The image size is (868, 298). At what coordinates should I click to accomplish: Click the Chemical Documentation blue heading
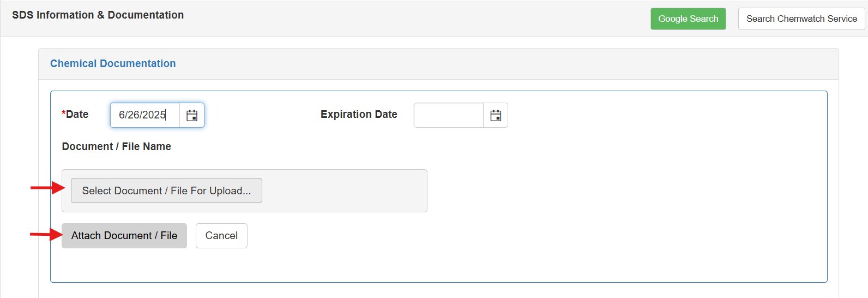coord(113,63)
